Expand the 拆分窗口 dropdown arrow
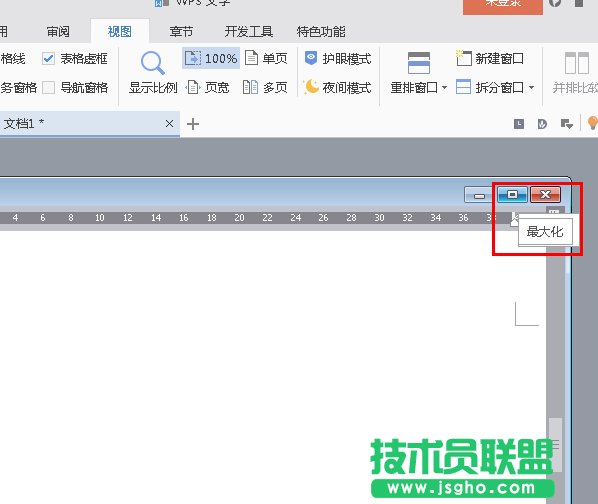The image size is (598, 504). (531, 88)
